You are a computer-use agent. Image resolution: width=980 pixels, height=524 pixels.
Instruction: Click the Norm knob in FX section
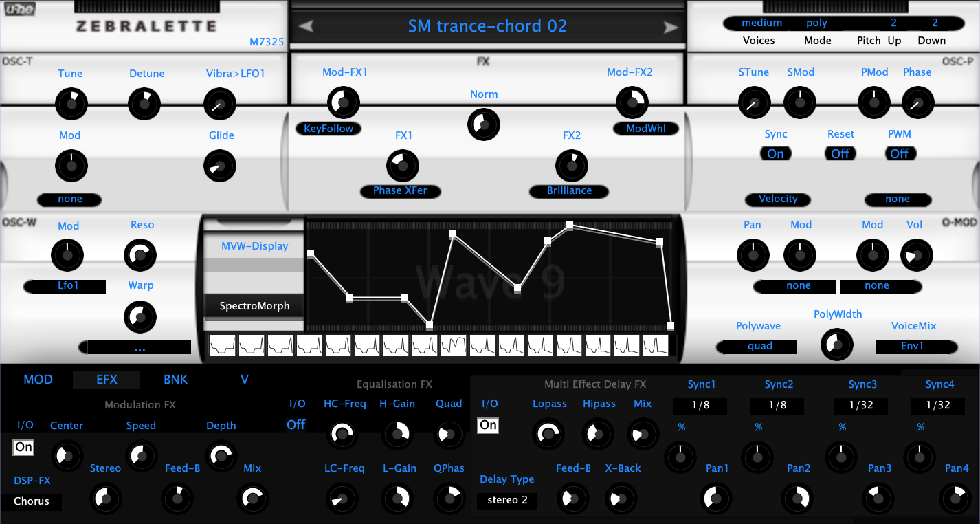click(x=484, y=124)
